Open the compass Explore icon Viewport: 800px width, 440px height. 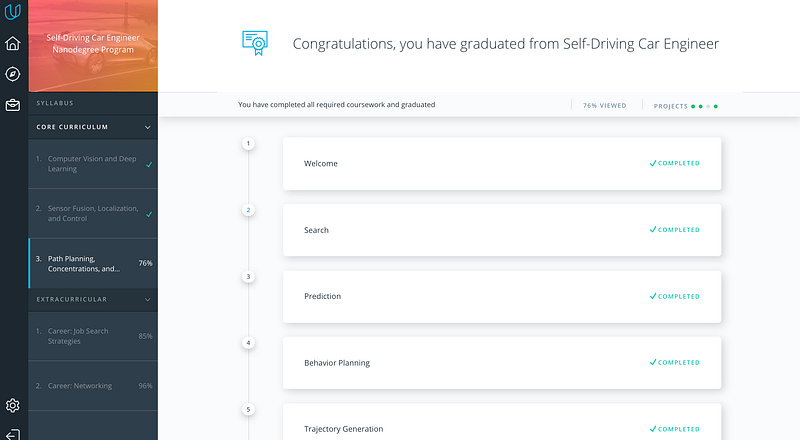(13, 74)
